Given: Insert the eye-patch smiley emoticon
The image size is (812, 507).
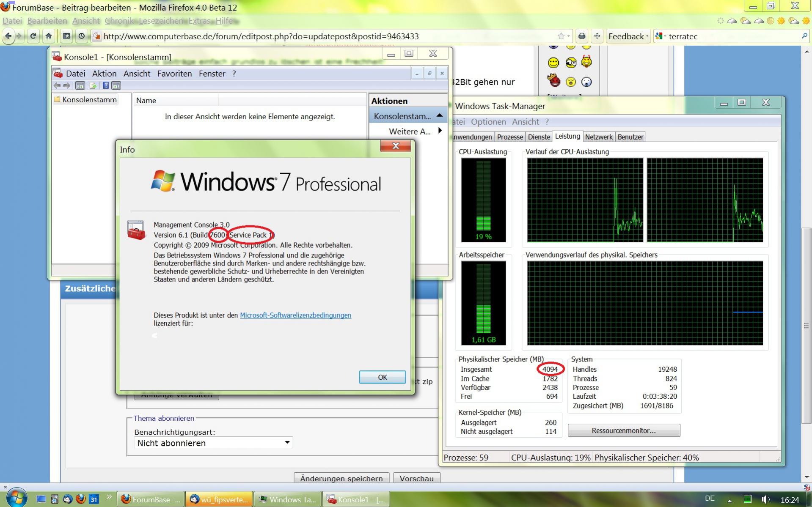Looking at the screenshot, I should tap(571, 63).
